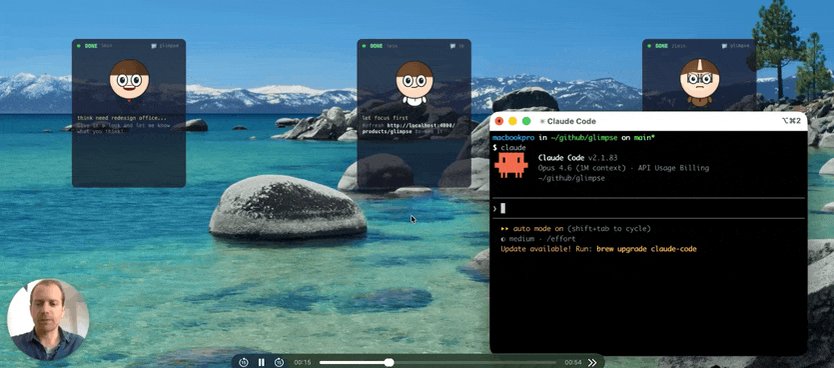Select the smiling avatar on left card

pos(129,80)
